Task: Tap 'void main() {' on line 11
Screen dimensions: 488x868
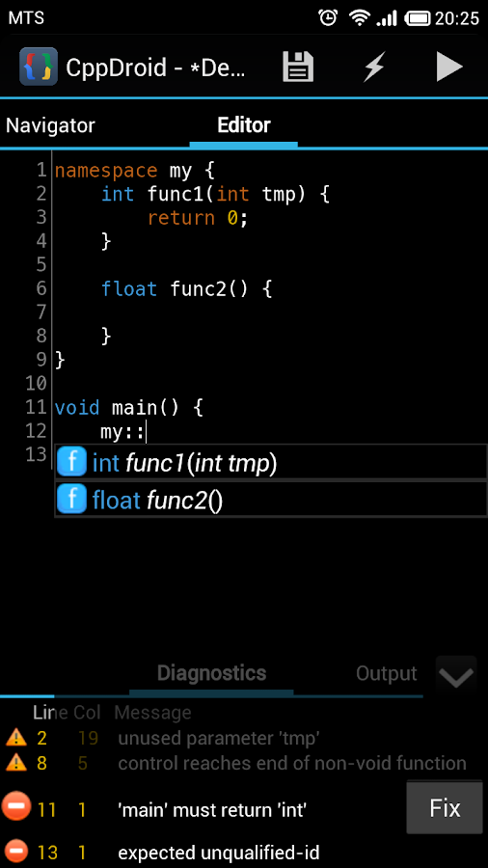Action: 129,408
